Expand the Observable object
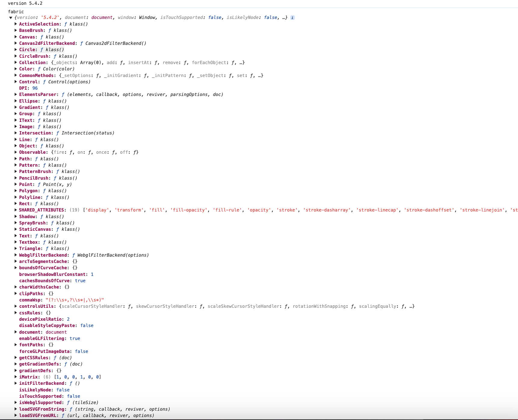 click(16, 152)
